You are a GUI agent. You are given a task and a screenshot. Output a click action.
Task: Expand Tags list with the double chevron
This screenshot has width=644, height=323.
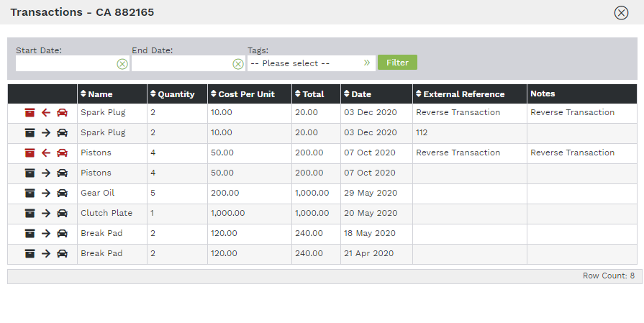(367, 63)
